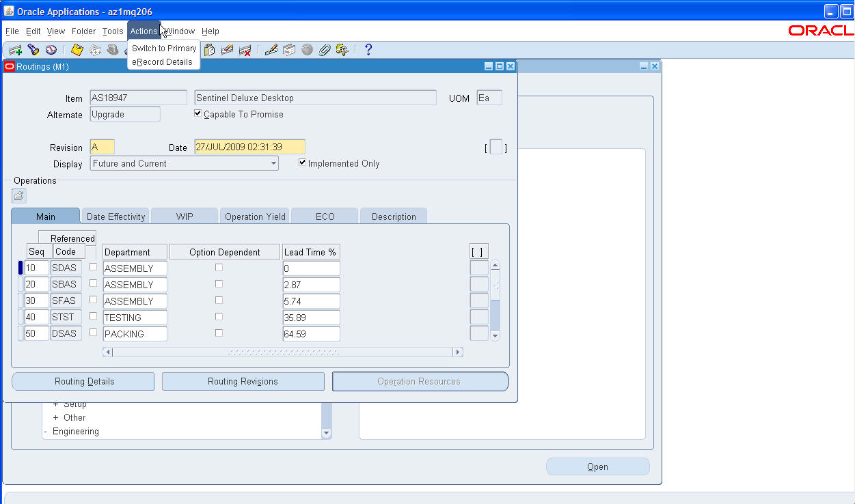Image resolution: width=855 pixels, height=504 pixels.
Task: Click horizontal scrollbar left arrow
Action: [107, 352]
